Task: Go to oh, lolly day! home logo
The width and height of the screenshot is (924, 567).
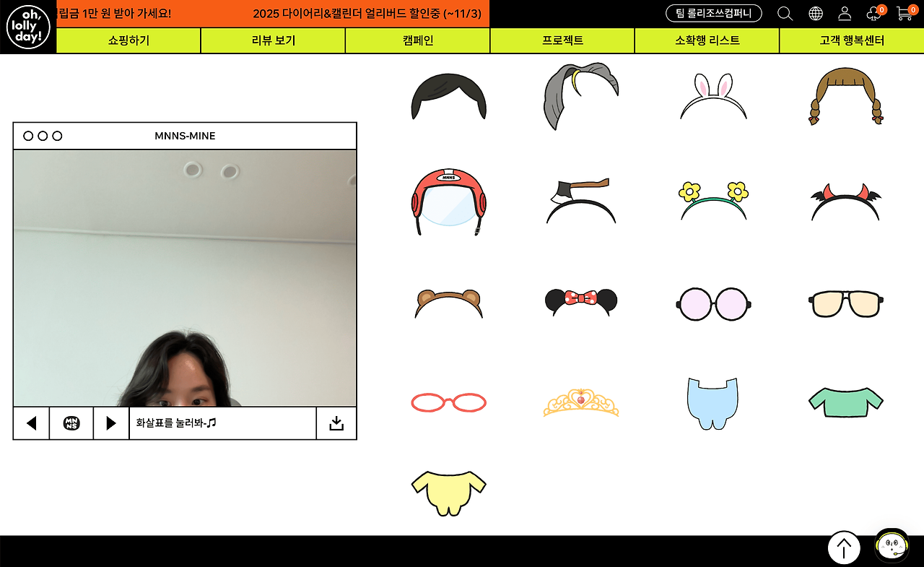Action: pos(28,27)
